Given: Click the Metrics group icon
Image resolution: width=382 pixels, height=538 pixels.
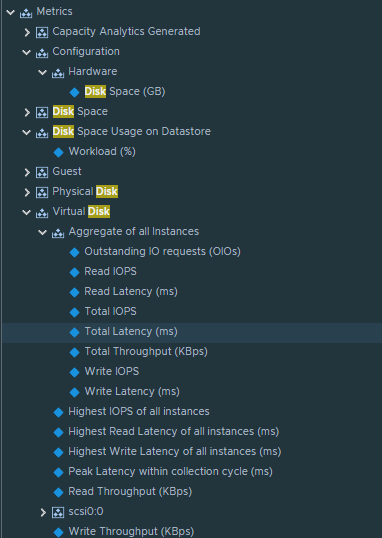Looking at the screenshot, I should pyautogui.click(x=26, y=13).
